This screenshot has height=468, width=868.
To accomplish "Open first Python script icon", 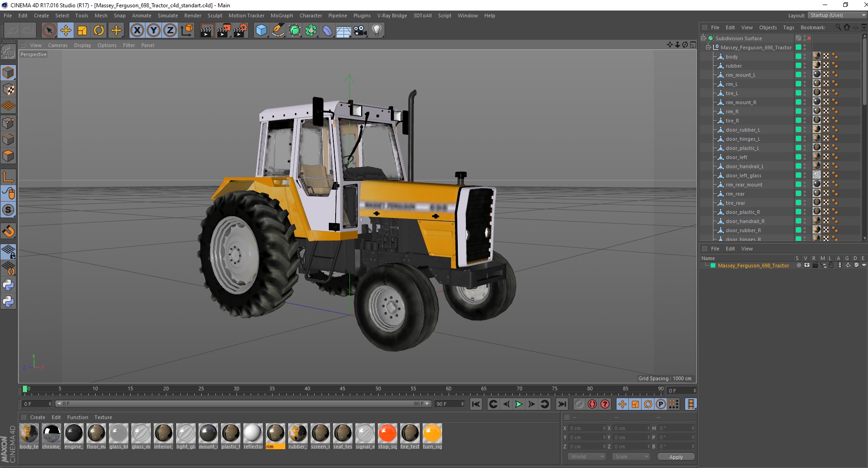I will (x=8, y=285).
